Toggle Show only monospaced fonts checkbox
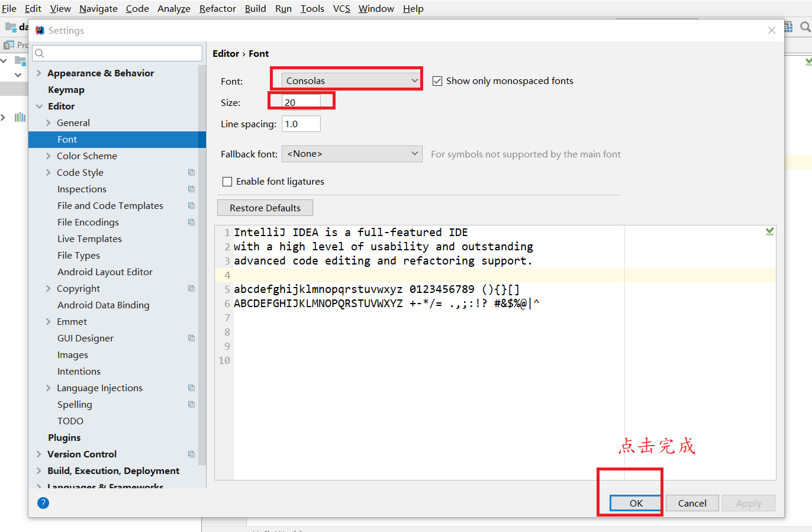This screenshot has width=812, height=532. coord(437,81)
